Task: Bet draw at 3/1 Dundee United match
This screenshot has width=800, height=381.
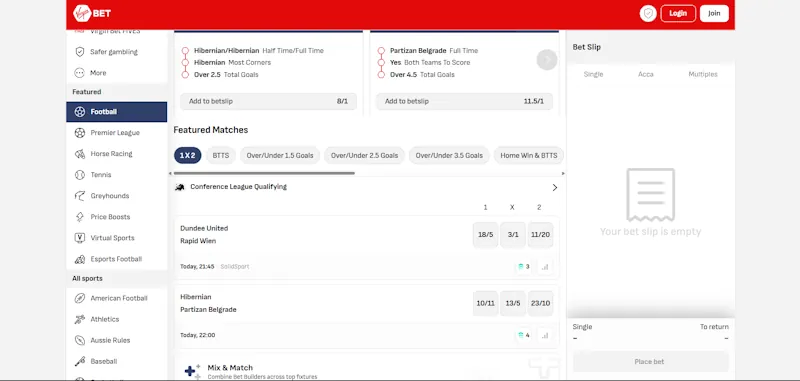Action: (x=513, y=235)
